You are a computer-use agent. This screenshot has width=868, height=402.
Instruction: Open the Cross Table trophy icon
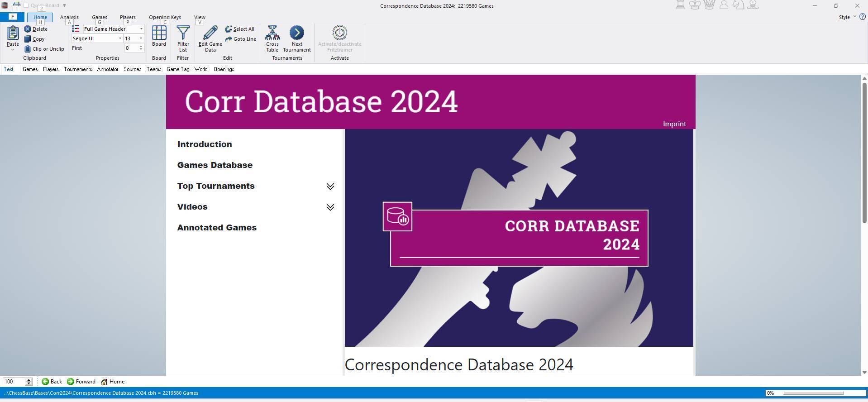point(272,33)
